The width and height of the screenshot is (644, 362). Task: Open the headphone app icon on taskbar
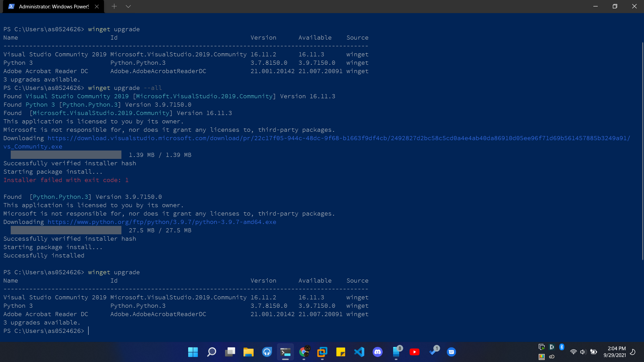click(267, 352)
